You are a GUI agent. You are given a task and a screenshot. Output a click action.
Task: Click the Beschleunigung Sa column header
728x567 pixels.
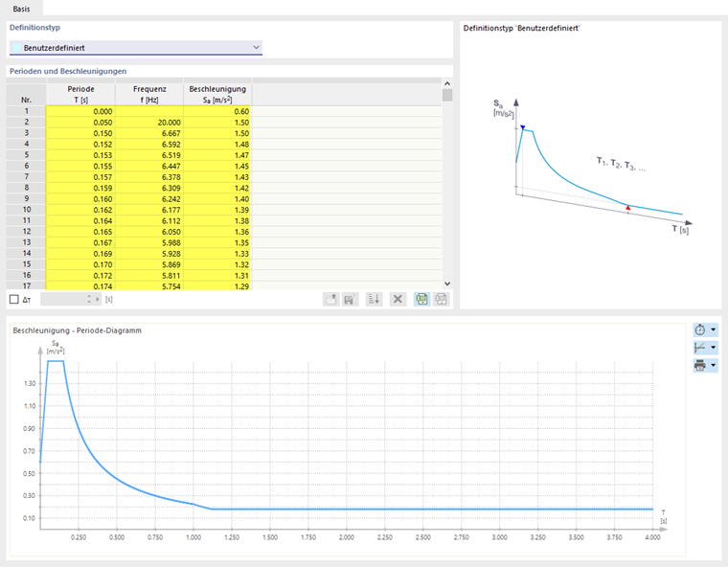click(217, 94)
